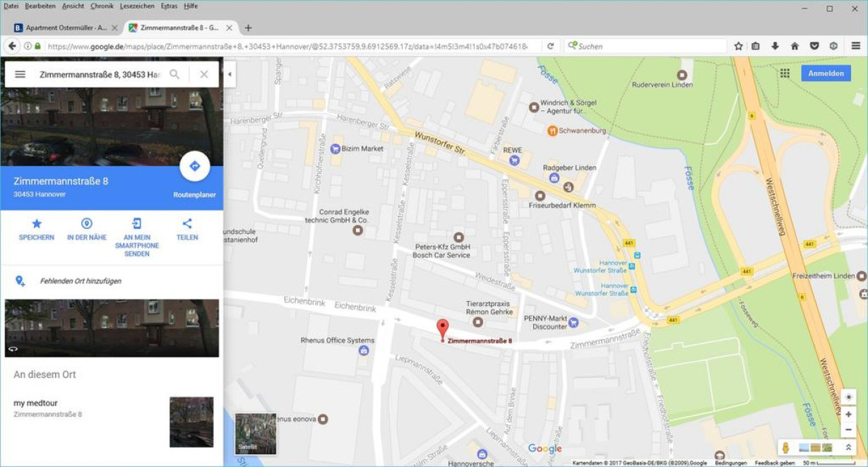Click the Anmelden sign-in button
This screenshot has width=868, height=467.
click(826, 73)
